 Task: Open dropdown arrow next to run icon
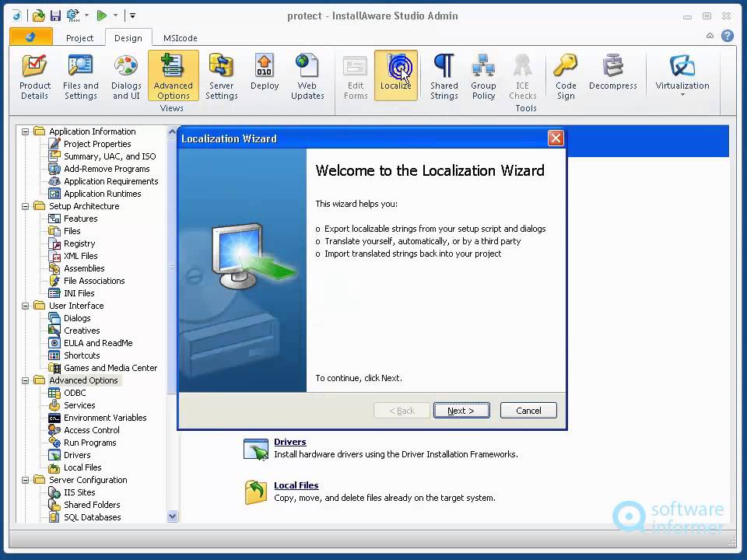click(115, 16)
